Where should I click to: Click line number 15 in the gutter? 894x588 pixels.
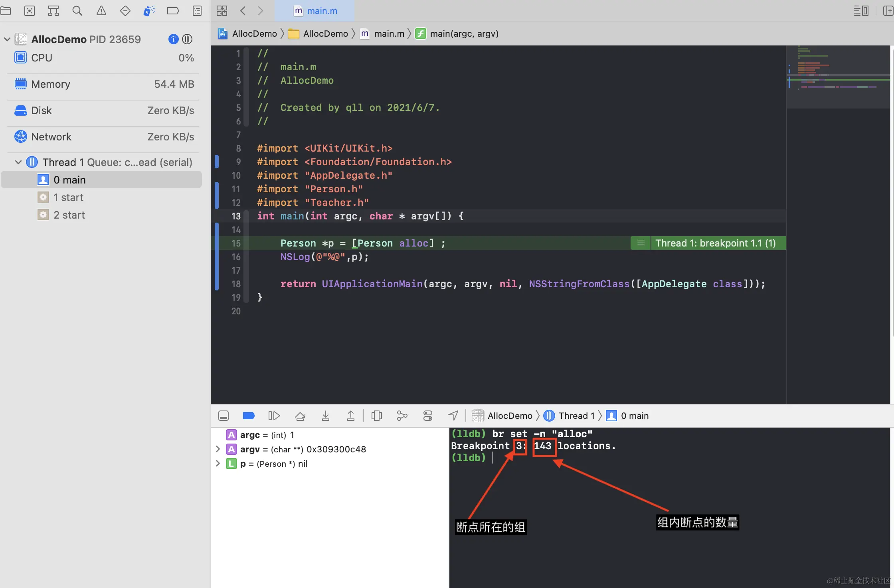click(x=236, y=243)
